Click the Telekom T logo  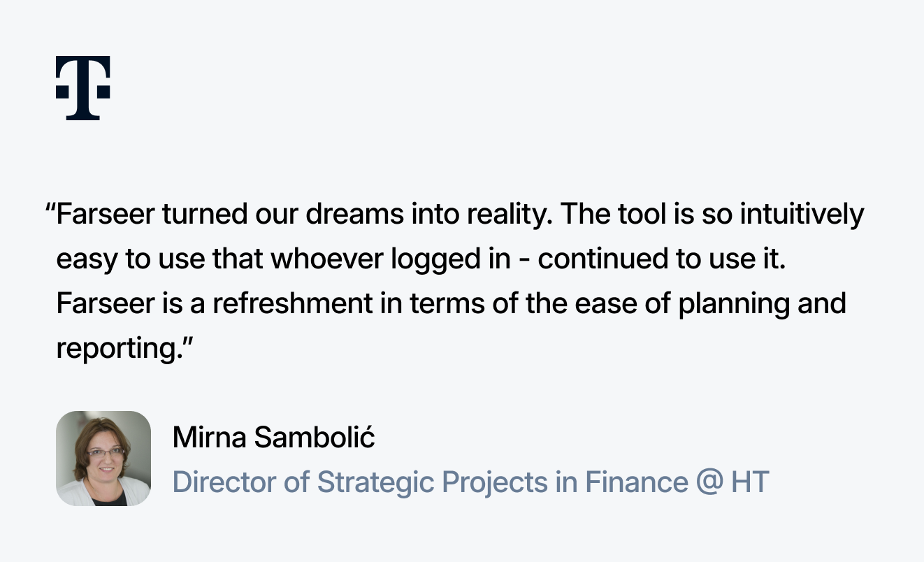click(82, 88)
